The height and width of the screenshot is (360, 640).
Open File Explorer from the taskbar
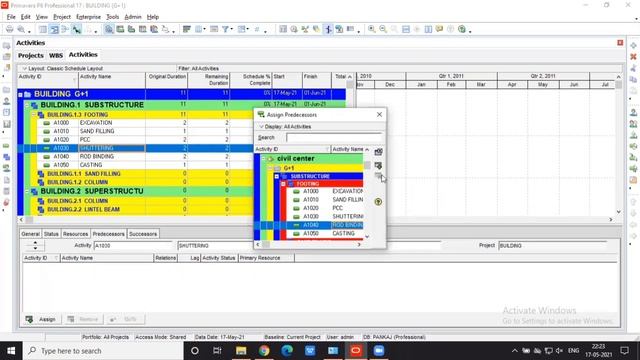pyautogui.click(x=241, y=351)
